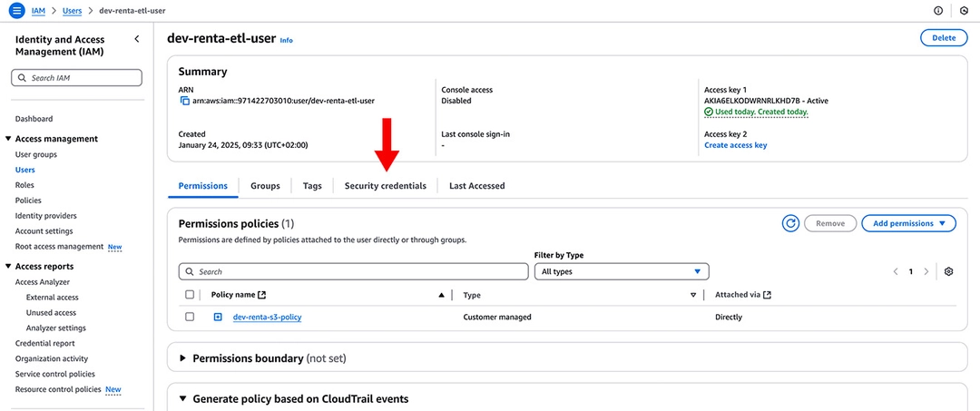The height and width of the screenshot is (411, 980).
Task: Sort by Type column arrow
Action: point(693,296)
